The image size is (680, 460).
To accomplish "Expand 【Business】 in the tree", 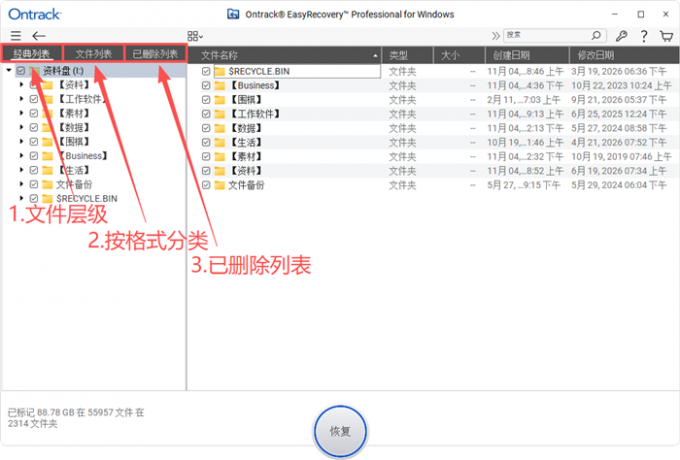I will (21, 156).
